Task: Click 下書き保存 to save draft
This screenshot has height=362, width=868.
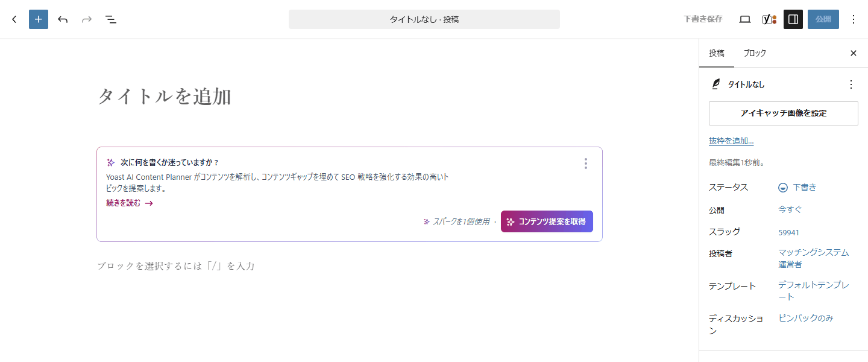Action: (x=703, y=19)
